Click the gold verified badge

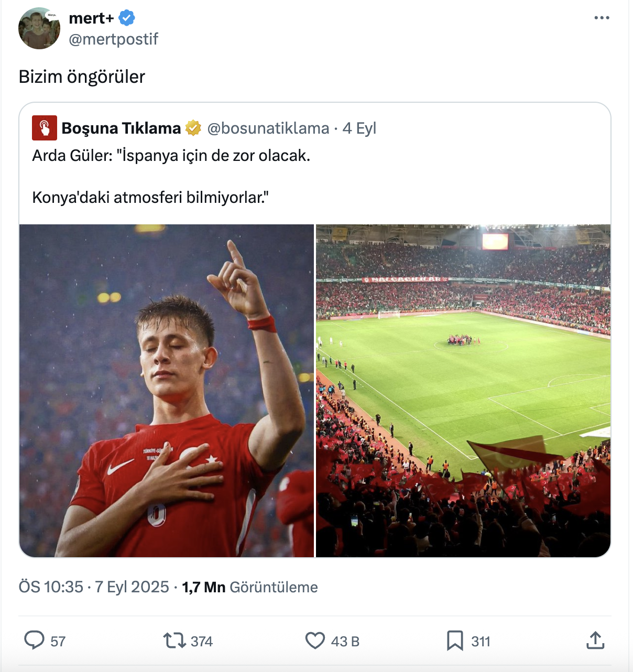[193, 128]
